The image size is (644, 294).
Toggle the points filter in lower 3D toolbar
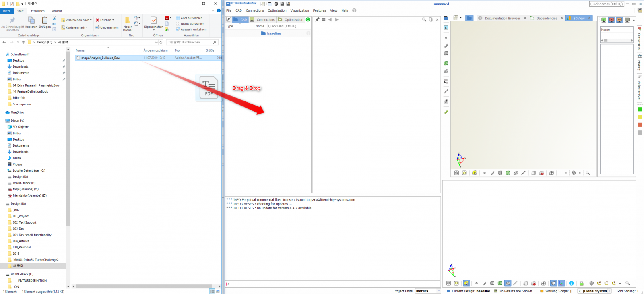tap(477, 283)
